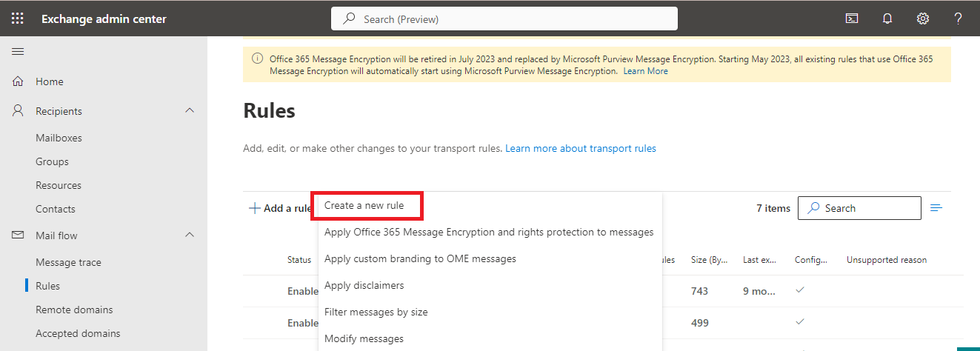The image size is (980, 351).
Task: Click the plus icon of Add a rule
Action: (x=254, y=208)
